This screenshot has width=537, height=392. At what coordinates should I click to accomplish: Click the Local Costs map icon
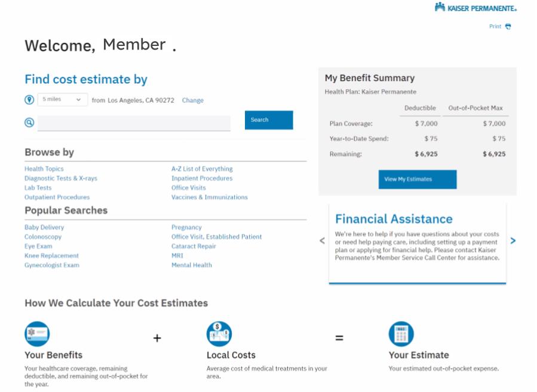(219, 334)
